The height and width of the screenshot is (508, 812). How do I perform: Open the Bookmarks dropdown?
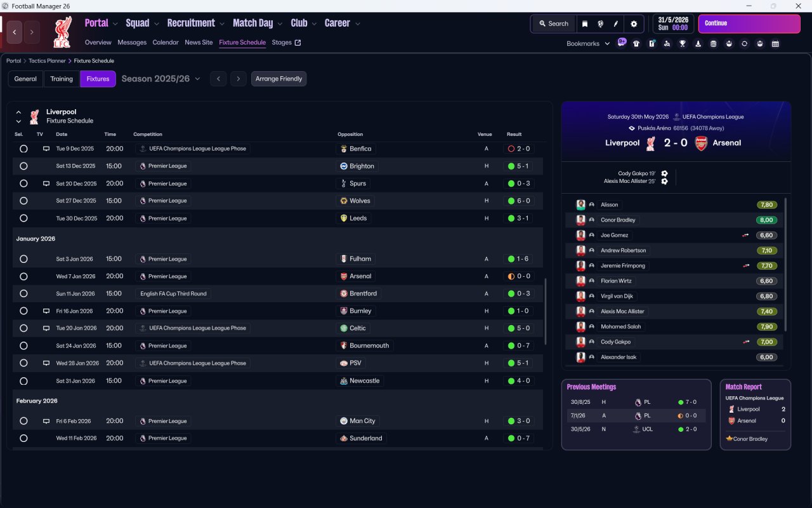[588, 44]
